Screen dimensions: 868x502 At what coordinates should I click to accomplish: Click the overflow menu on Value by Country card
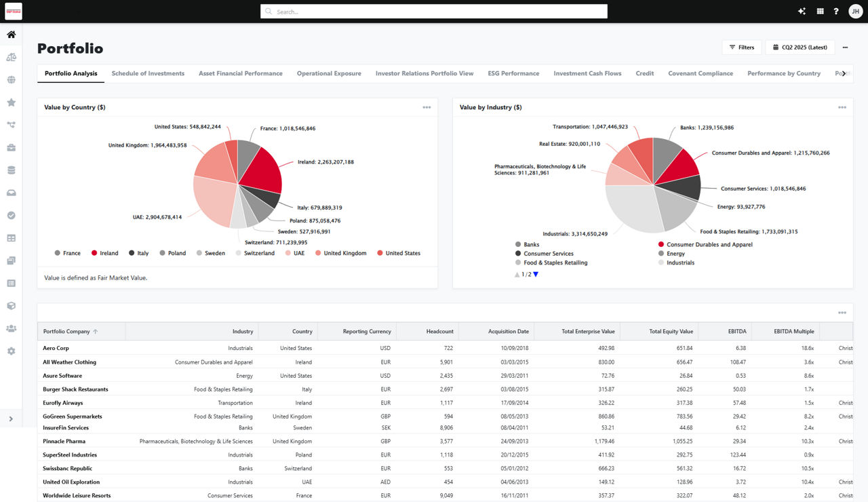click(x=427, y=107)
